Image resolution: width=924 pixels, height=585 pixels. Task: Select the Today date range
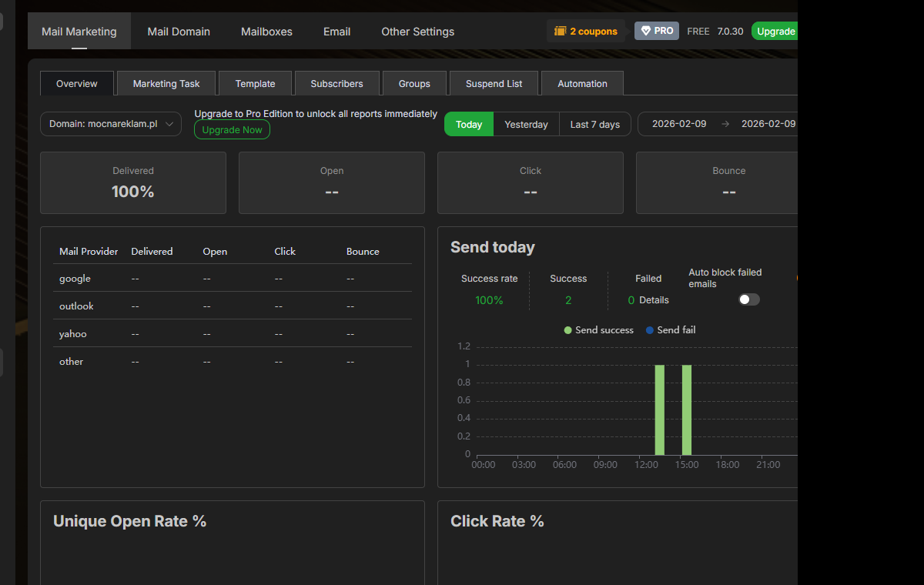[x=469, y=124]
